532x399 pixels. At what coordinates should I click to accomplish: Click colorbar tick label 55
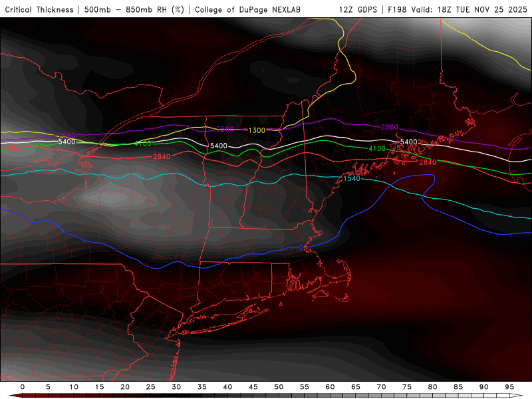click(x=305, y=387)
